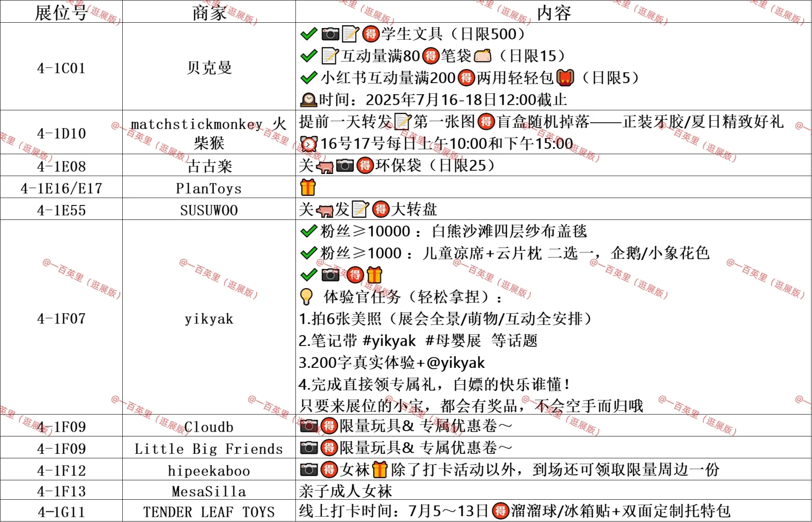This screenshot has height=522, width=812.
Task: Select the merchant cell 古古楽
Action: (x=209, y=165)
